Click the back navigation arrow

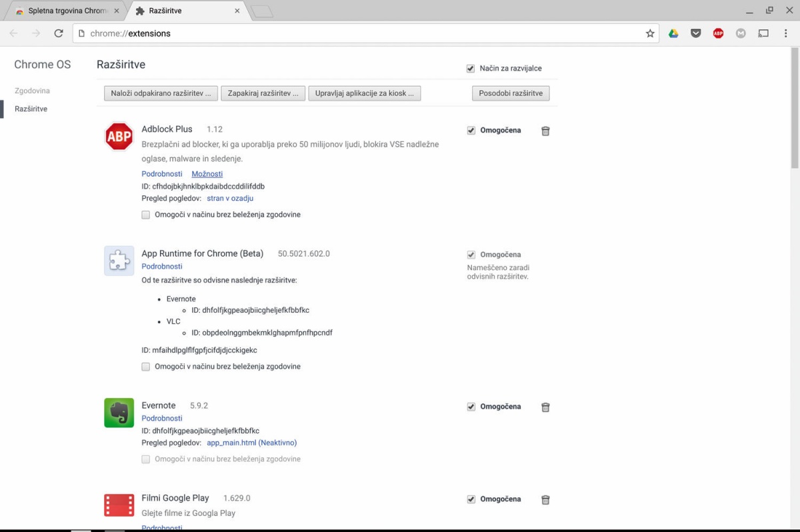coord(14,33)
